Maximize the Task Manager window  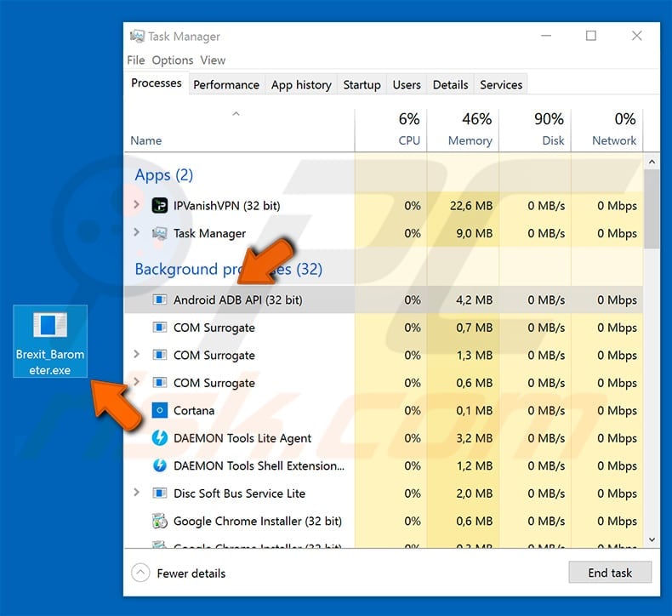pos(591,36)
